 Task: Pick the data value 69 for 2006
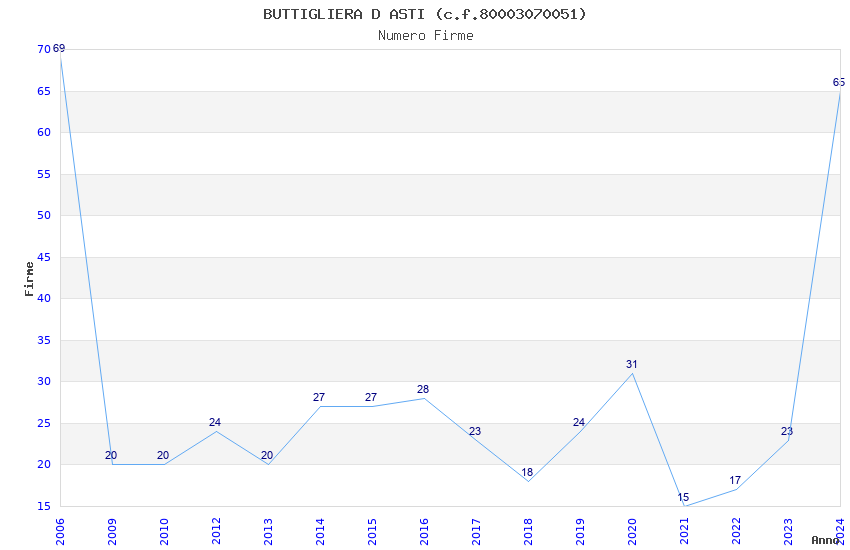pyautogui.click(x=59, y=48)
